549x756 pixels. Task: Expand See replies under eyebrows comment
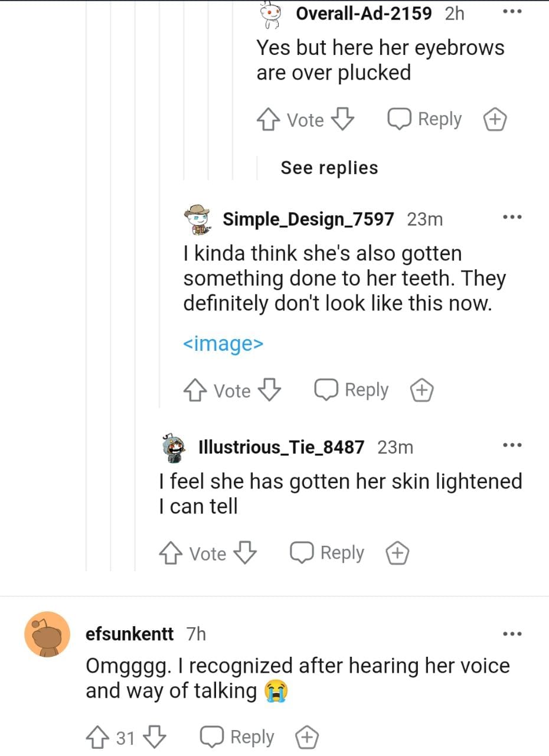tap(329, 168)
